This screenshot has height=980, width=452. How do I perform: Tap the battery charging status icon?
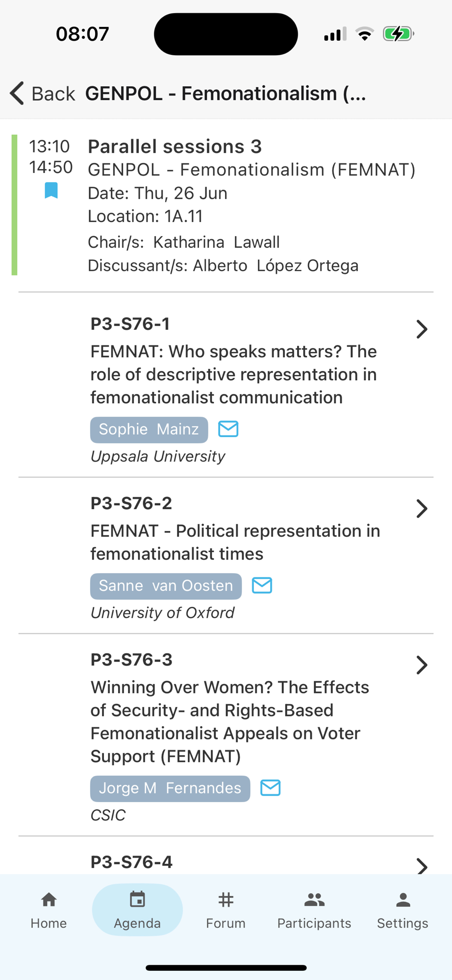click(x=398, y=34)
